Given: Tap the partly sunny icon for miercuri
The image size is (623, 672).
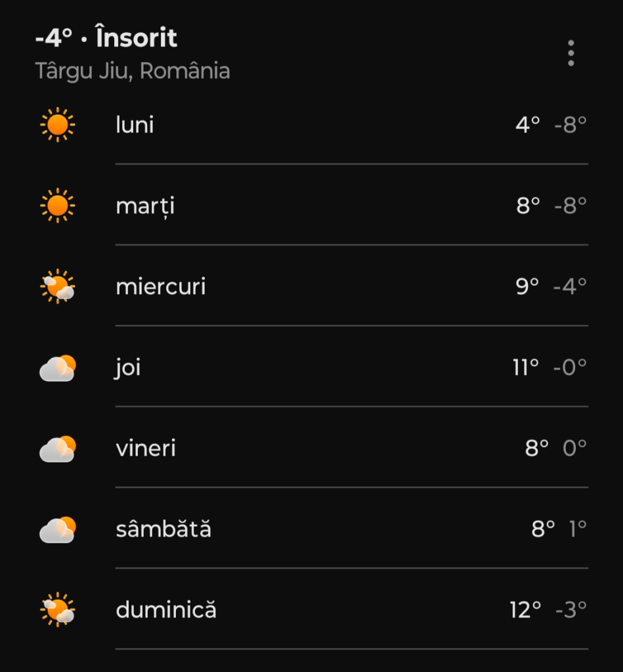Looking at the screenshot, I should tap(58, 287).
